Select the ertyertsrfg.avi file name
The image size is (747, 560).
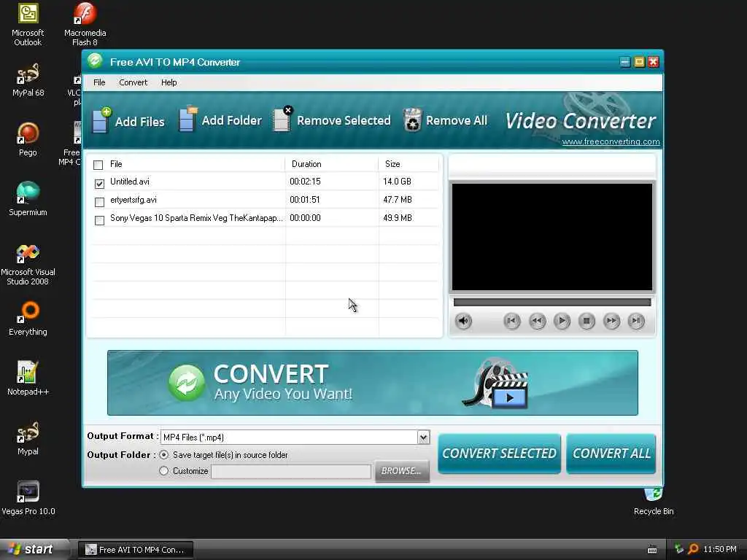133,200
